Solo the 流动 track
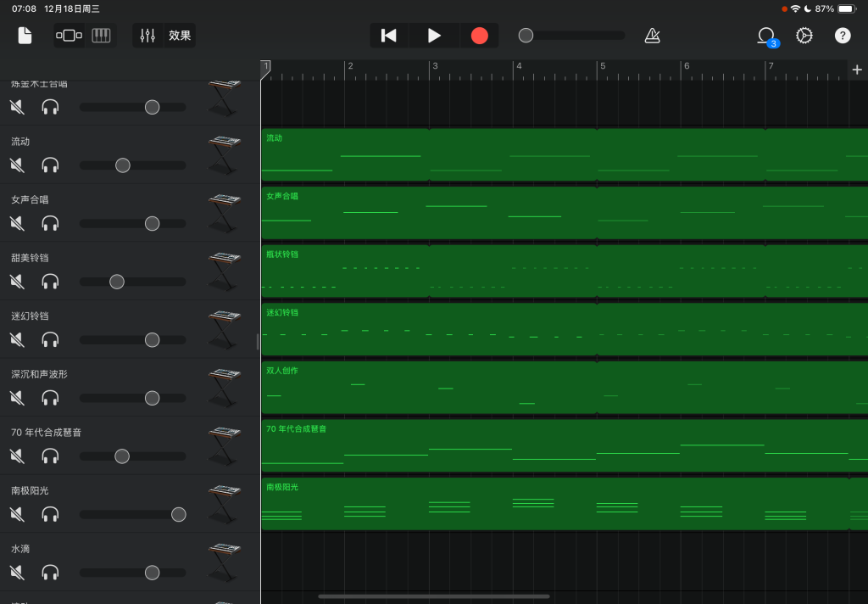This screenshot has width=868, height=604. tap(50, 165)
